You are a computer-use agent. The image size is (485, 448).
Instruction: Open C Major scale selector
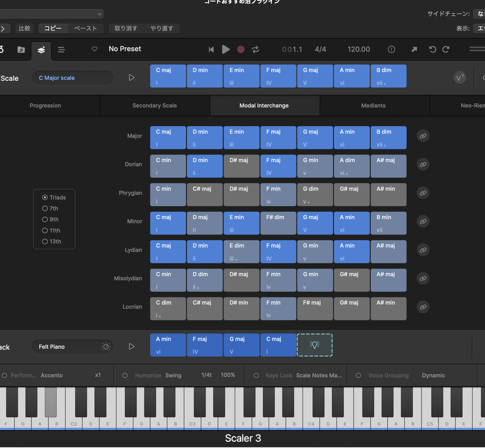tap(73, 78)
